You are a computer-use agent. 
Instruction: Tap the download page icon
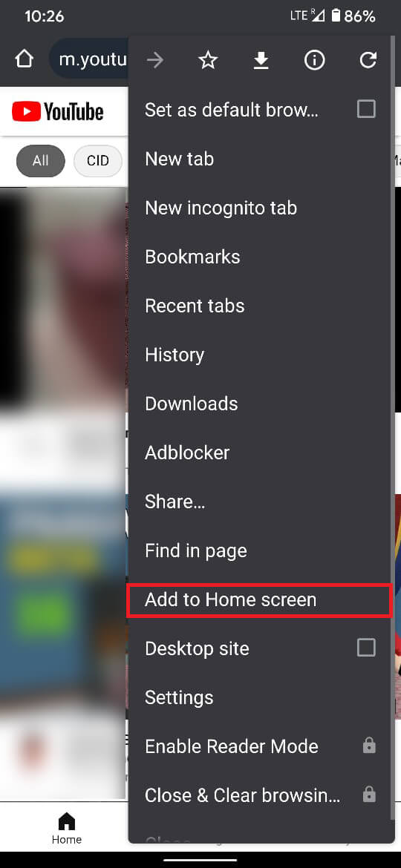[x=261, y=60]
